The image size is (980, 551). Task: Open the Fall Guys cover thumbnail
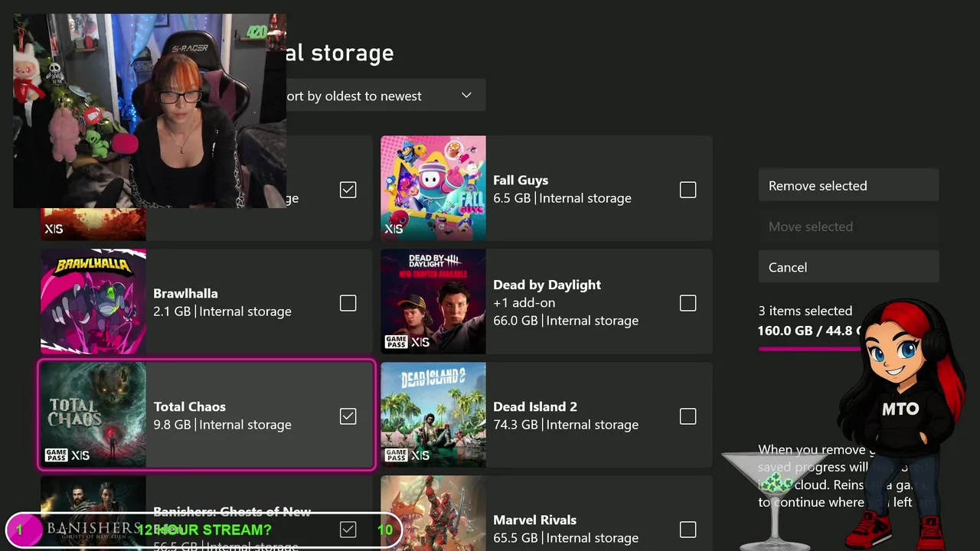click(433, 188)
